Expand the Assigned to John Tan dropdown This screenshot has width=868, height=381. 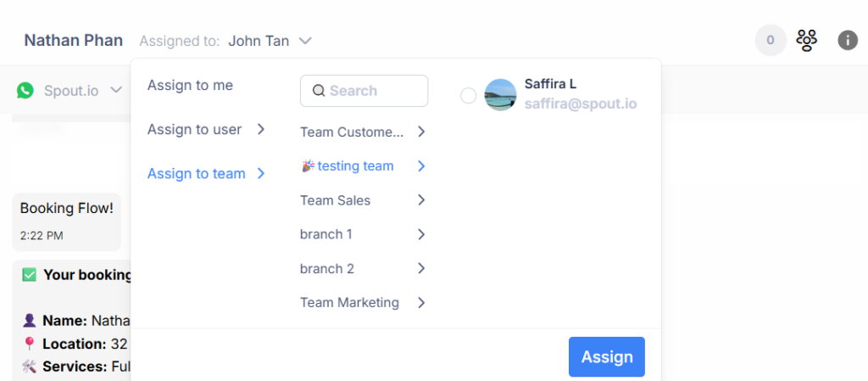point(306,41)
